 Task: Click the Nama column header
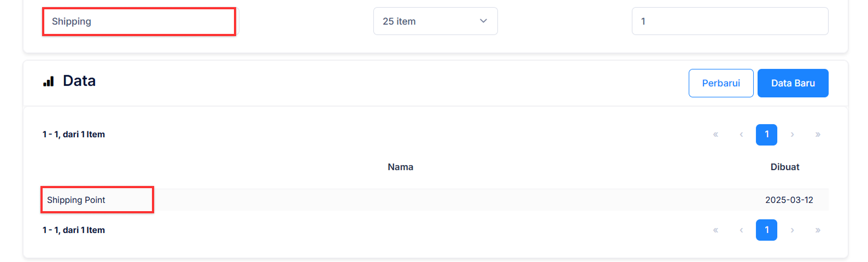tap(400, 167)
